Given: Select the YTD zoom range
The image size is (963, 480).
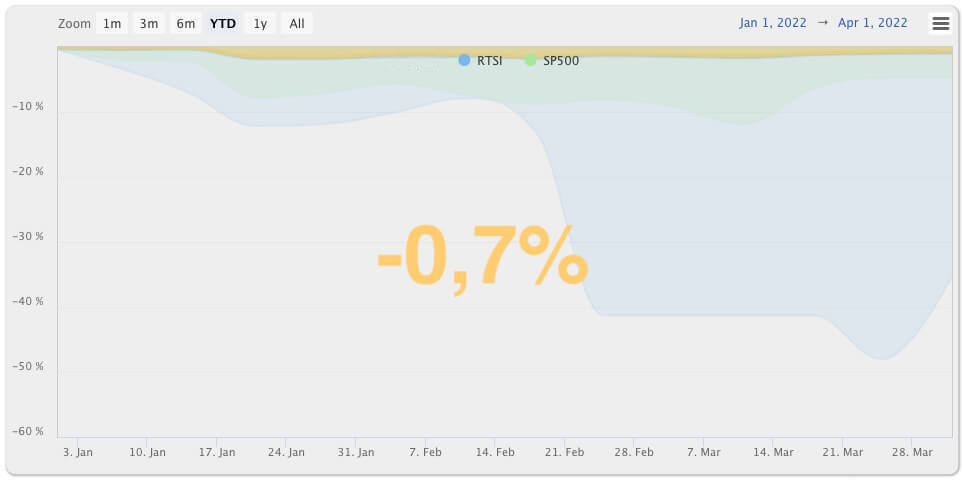Looking at the screenshot, I should coord(223,23).
